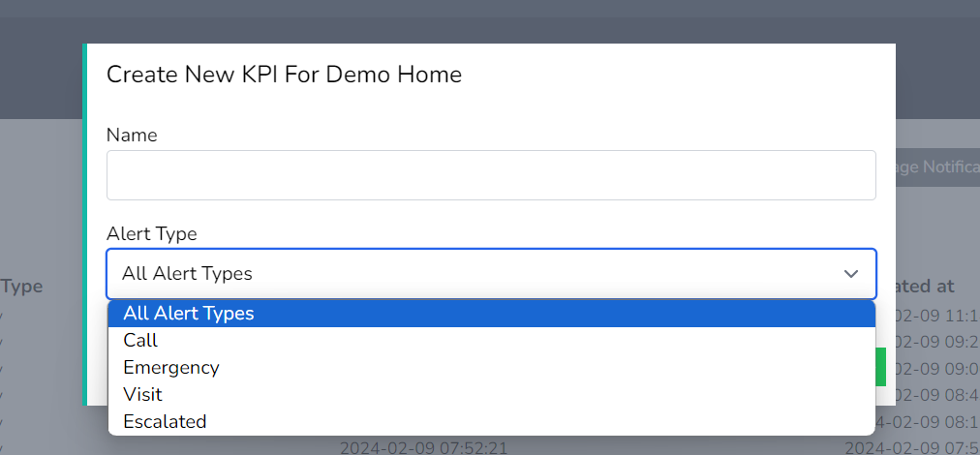Click the chevron arrow in Alert Type field
This screenshot has height=455, width=980.
[851, 274]
